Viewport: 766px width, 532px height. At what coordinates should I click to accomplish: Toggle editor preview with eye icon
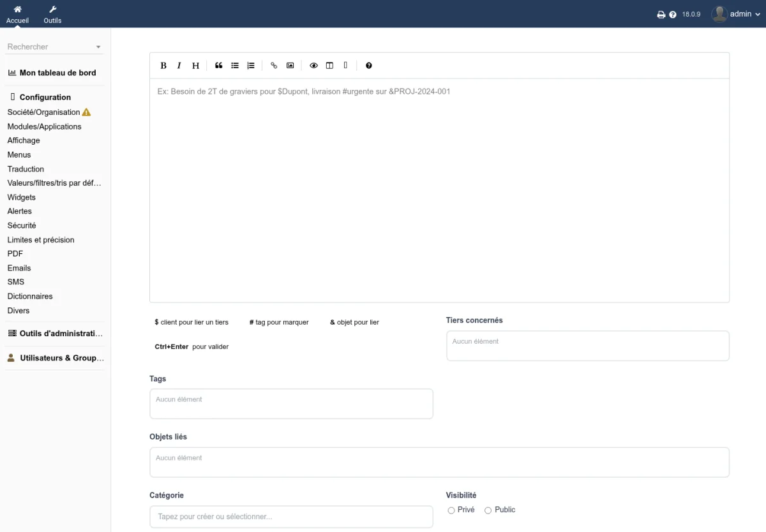pos(313,66)
